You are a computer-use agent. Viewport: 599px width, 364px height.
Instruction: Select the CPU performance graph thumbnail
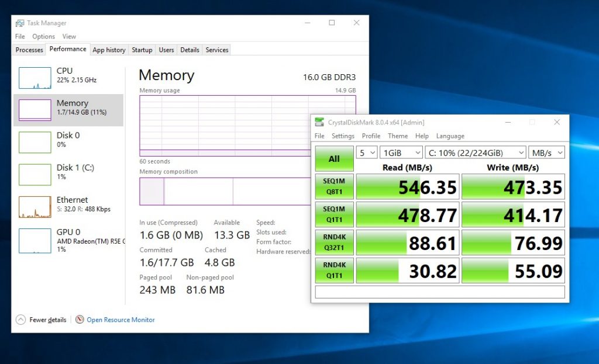pyautogui.click(x=35, y=78)
